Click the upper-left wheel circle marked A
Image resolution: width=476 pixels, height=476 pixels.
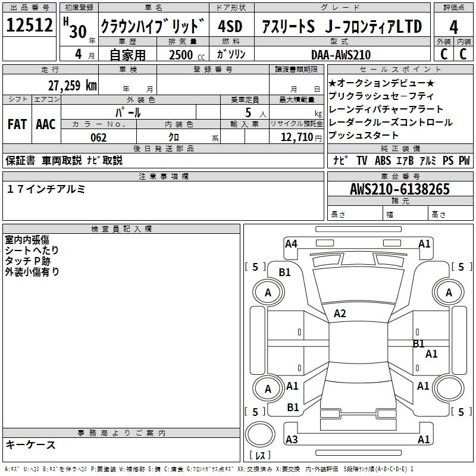point(268,292)
